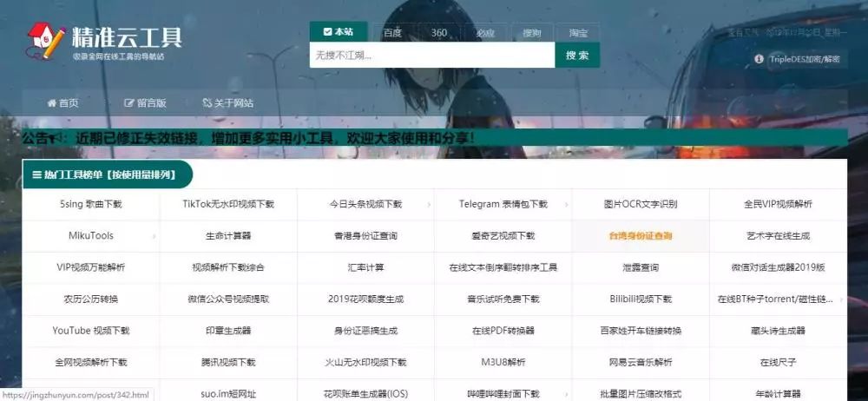Open 艺术字在线生成 tool
This screenshot has width=868, height=401.
click(778, 236)
